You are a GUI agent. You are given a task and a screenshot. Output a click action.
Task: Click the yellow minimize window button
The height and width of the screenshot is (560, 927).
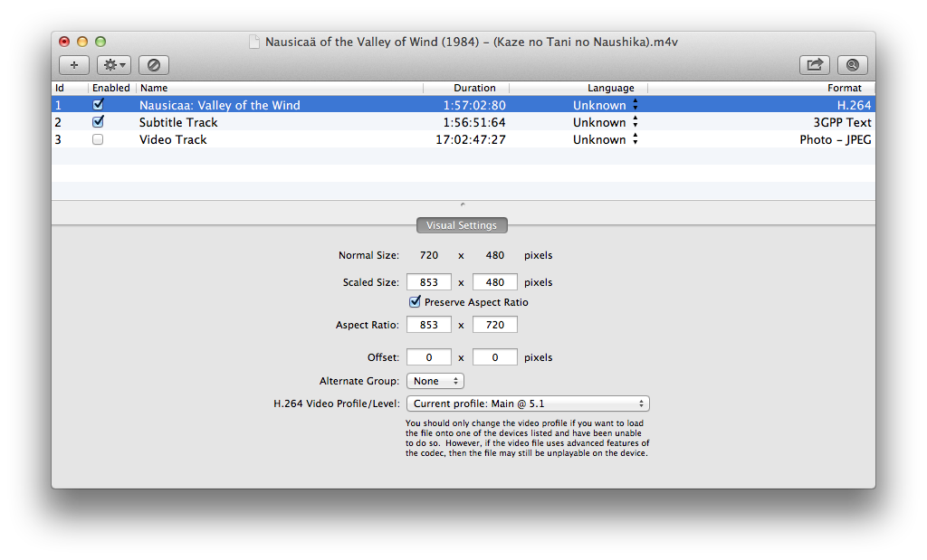pyautogui.click(x=82, y=42)
